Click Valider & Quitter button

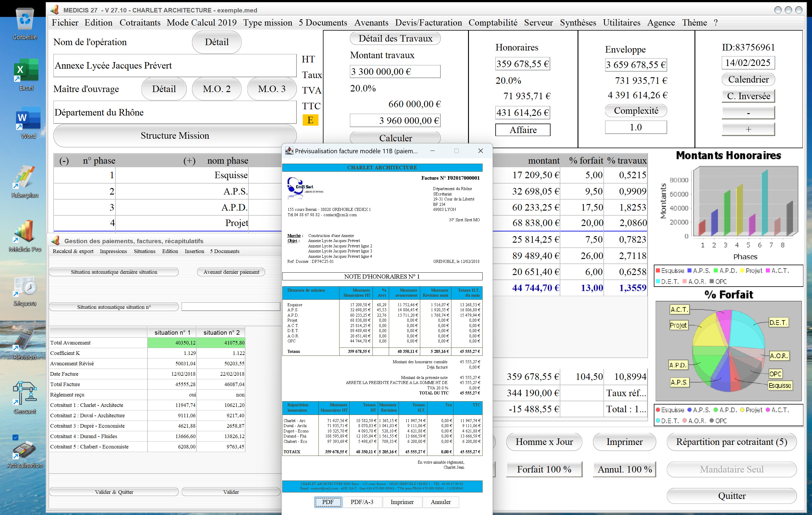(114, 492)
